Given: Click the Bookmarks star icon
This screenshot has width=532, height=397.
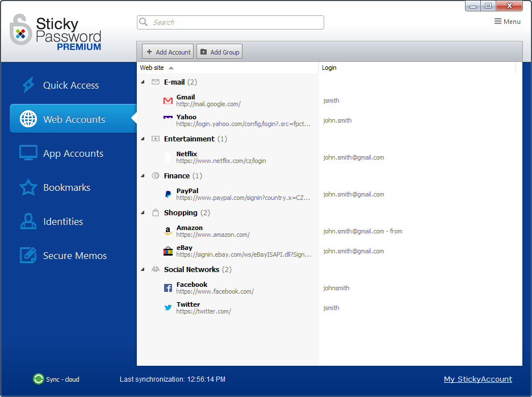Looking at the screenshot, I should (x=28, y=187).
